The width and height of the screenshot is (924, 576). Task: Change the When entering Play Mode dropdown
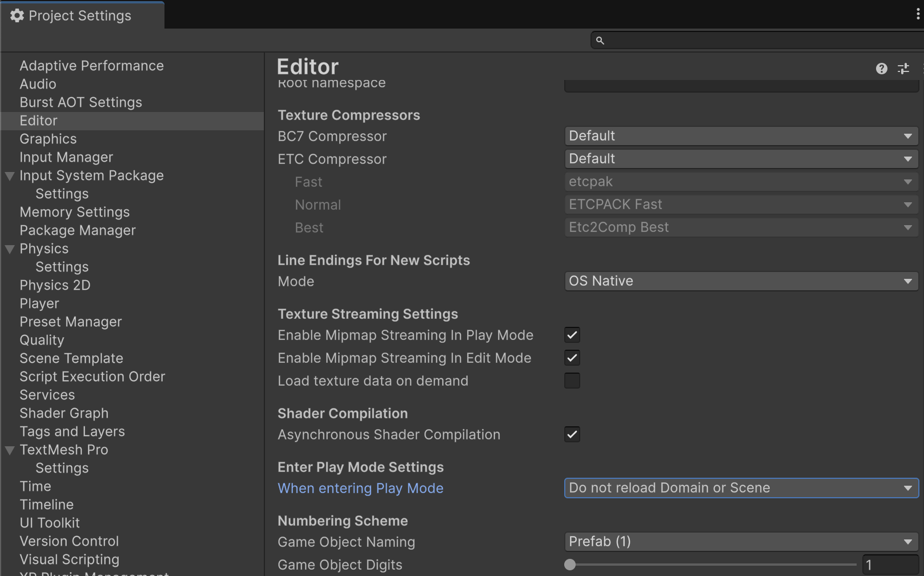point(741,488)
